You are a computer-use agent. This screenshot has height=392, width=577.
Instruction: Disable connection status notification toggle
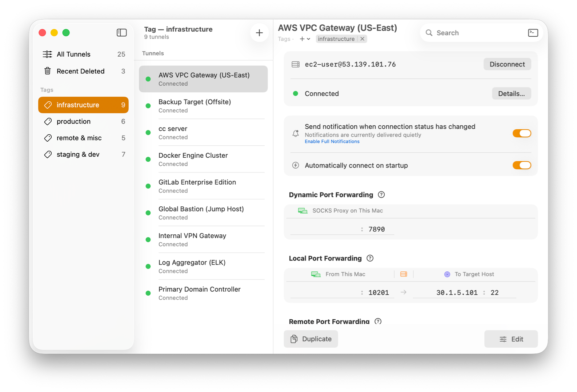point(522,133)
